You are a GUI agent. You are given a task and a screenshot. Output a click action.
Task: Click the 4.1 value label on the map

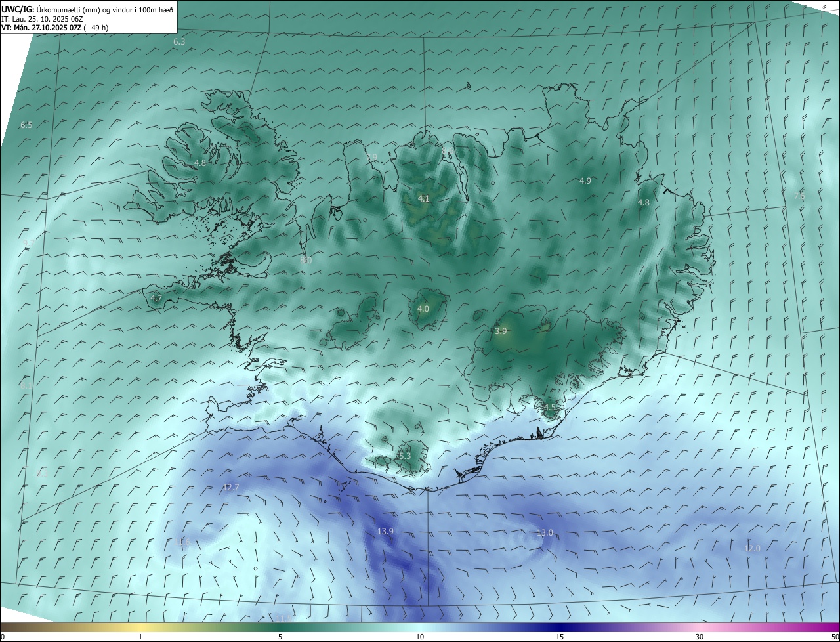click(x=424, y=198)
